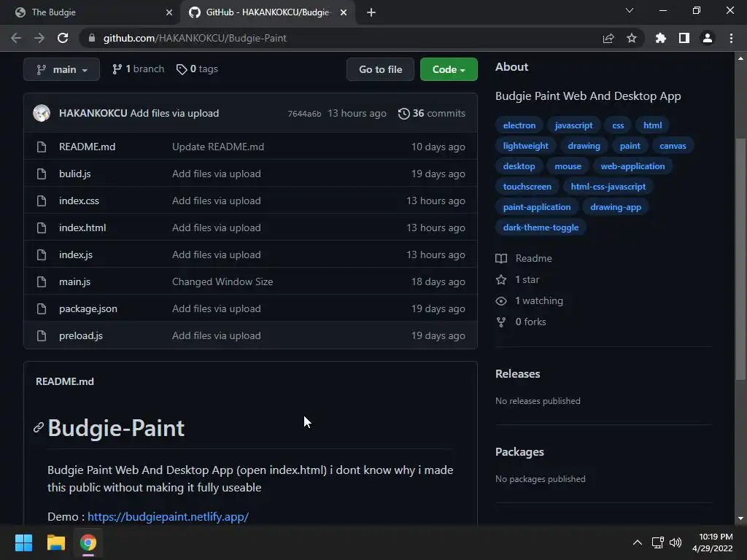Viewport: 747px width, 560px height.
Task: Open the Chrome extensions puzzle icon
Action: click(x=660, y=38)
